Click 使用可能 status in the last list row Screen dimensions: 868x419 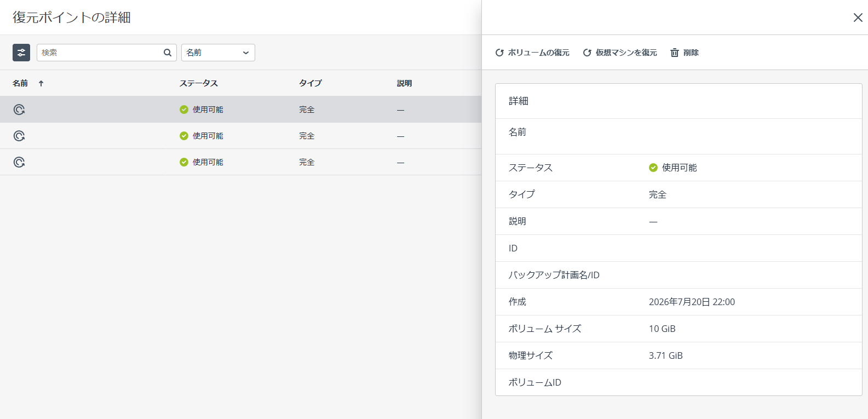click(202, 162)
